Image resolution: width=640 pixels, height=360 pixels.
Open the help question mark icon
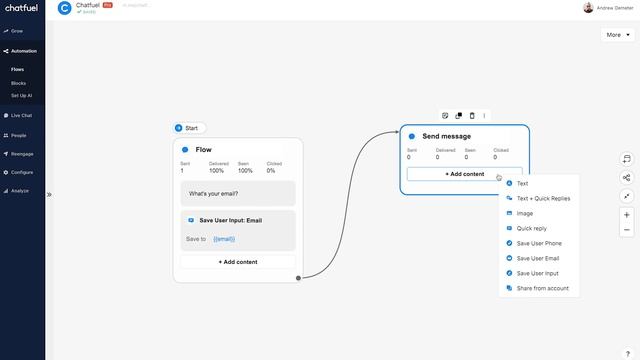628,354
